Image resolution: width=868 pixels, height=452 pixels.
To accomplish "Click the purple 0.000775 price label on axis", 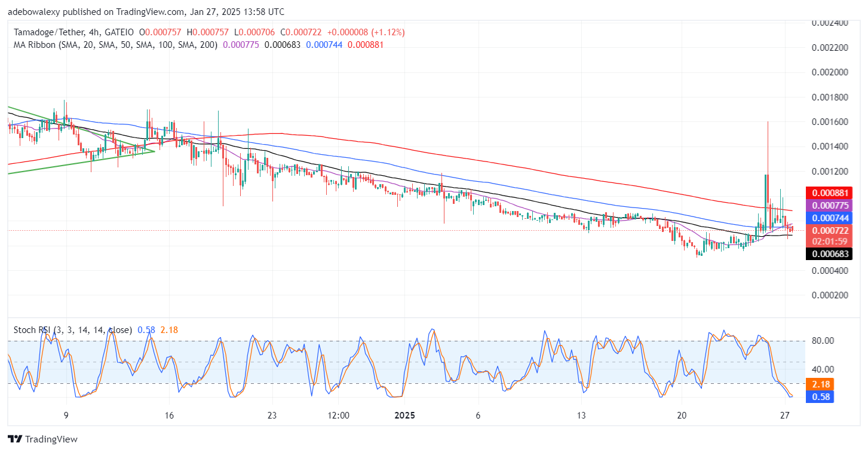I will pos(829,205).
